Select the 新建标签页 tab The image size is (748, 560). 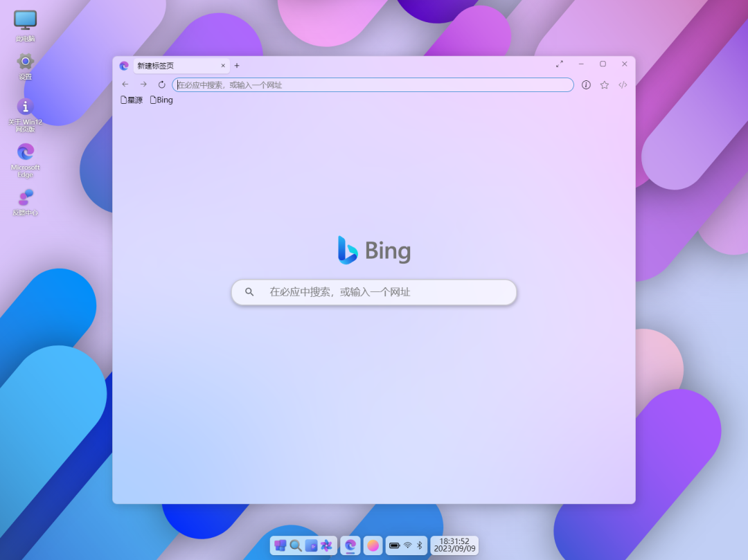pos(181,66)
